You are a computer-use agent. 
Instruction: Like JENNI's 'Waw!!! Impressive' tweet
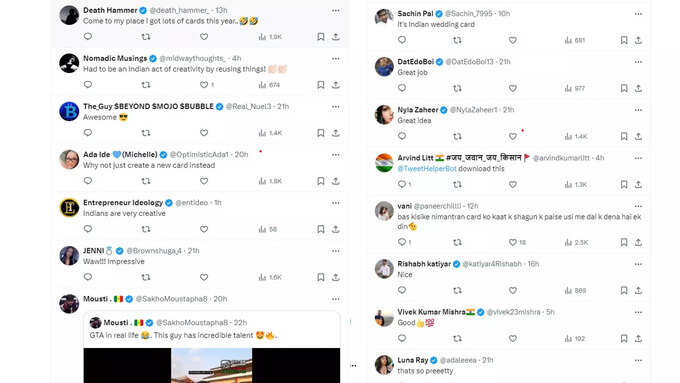pos(204,277)
